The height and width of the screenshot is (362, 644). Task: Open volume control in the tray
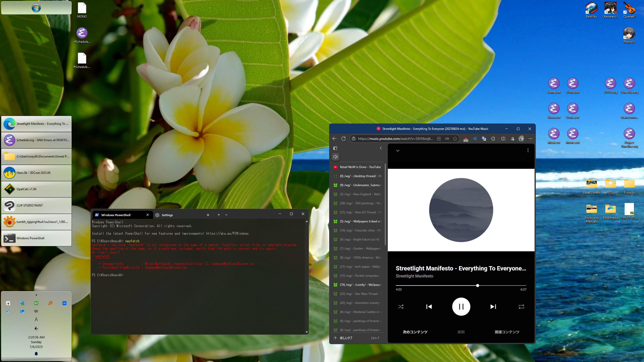pos(36,311)
